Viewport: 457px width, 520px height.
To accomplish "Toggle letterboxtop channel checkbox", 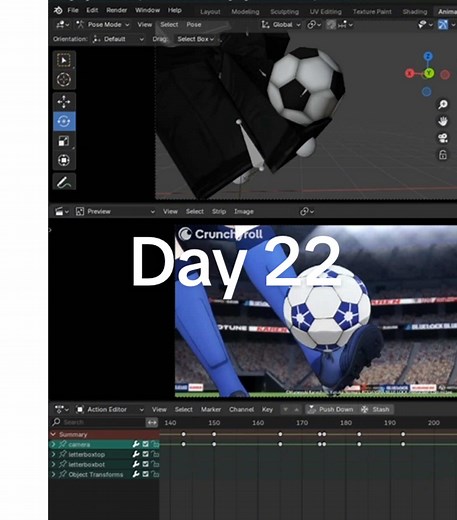I will coord(145,454).
